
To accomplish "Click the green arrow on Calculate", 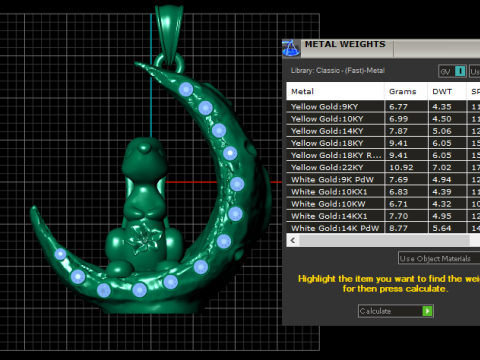I will (427, 311).
